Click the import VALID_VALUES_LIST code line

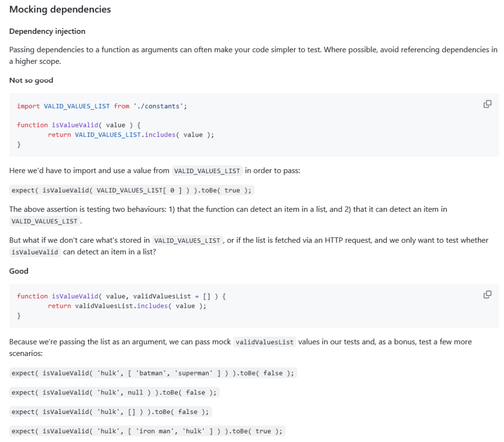102,106
